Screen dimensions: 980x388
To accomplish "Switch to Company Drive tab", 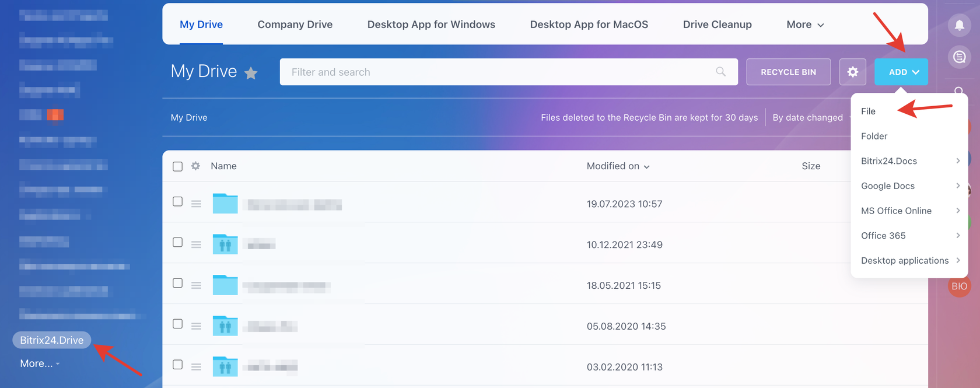I will pyautogui.click(x=295, y=25).
